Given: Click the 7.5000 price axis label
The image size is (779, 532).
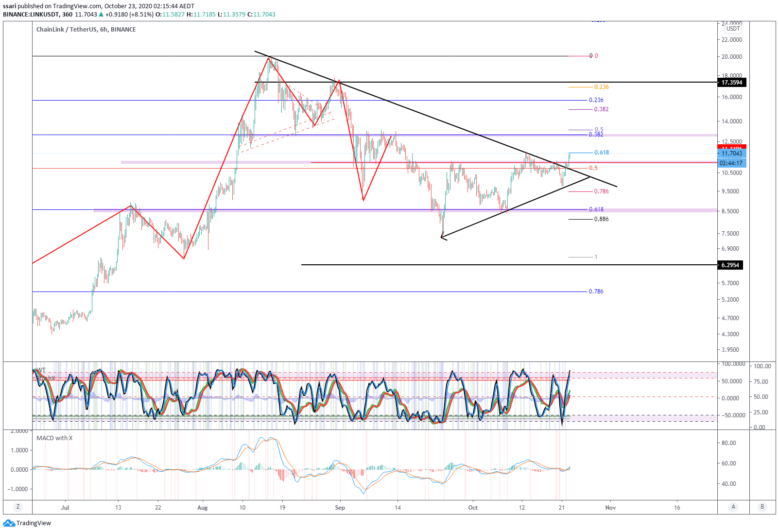Looking at the screenshot, I should point(730,234).
